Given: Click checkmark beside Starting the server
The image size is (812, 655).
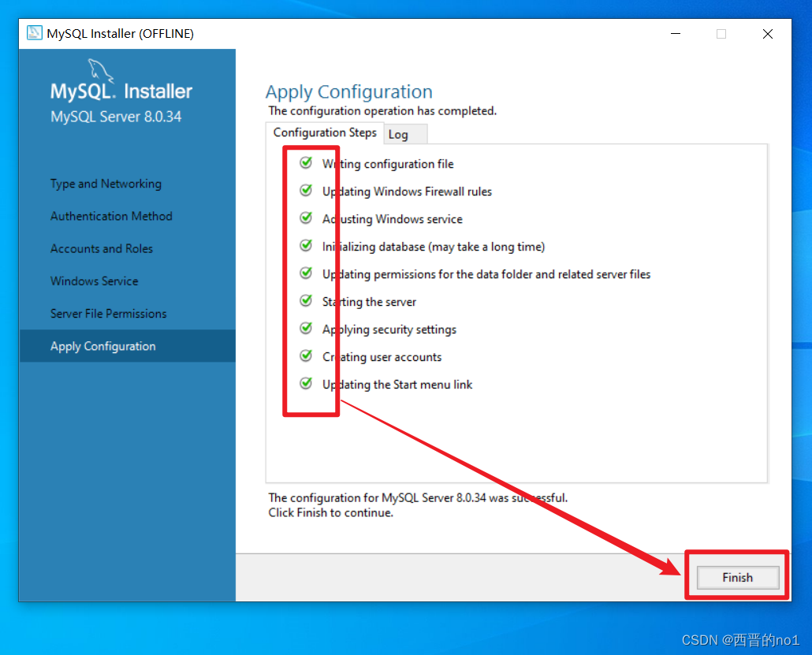Looking at the screenshot, I should (x=306, y=301).
